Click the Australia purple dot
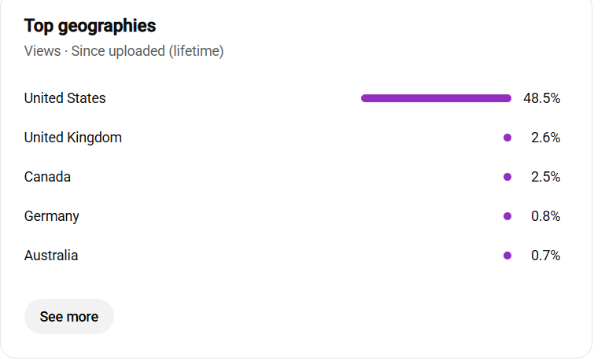Screen dimensions: 594x364 [507, 256]
